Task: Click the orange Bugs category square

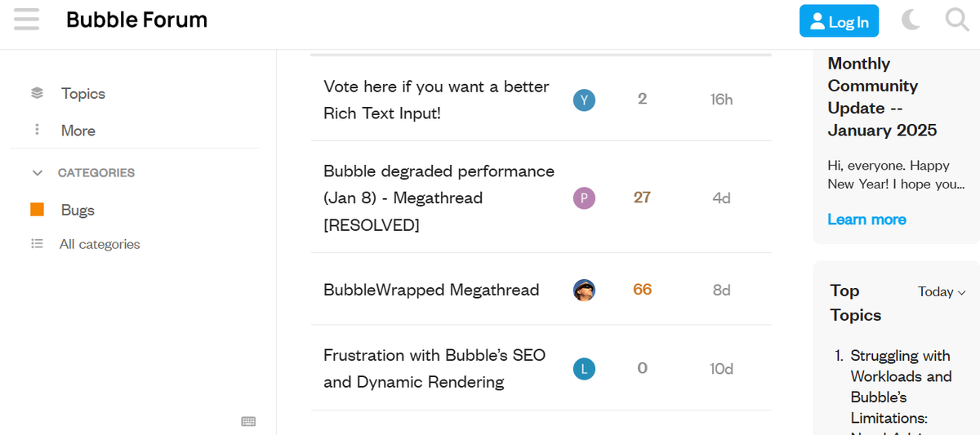Action: coord(37,210)
